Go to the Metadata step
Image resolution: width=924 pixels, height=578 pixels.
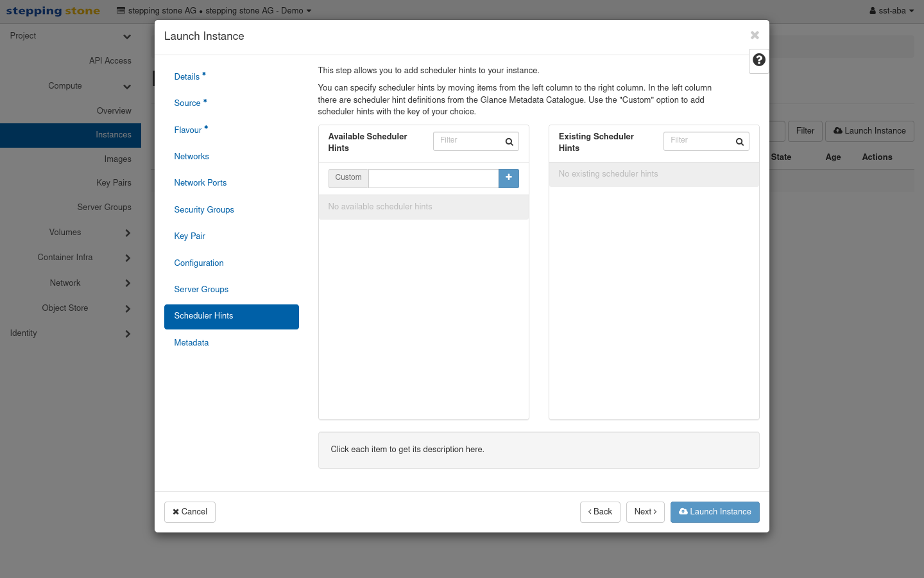tap(191, 342)
